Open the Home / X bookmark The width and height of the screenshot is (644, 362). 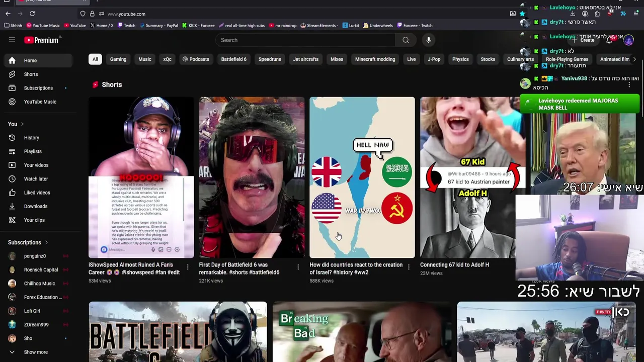pos(102,26)
